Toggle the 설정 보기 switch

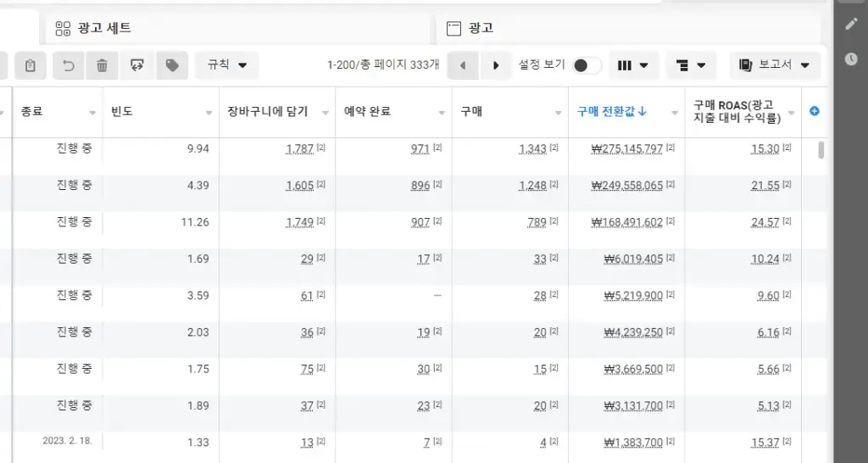coord(587,65)
